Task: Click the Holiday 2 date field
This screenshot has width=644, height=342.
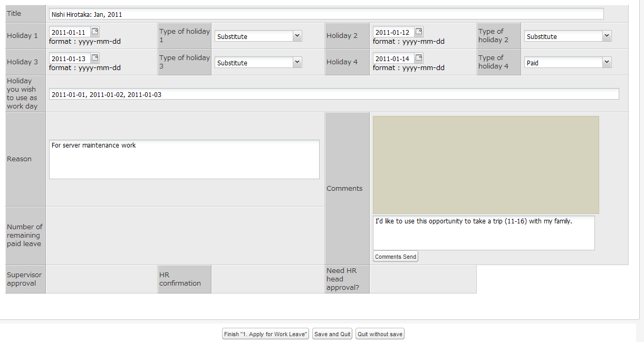Action: (x=392, y=31)
